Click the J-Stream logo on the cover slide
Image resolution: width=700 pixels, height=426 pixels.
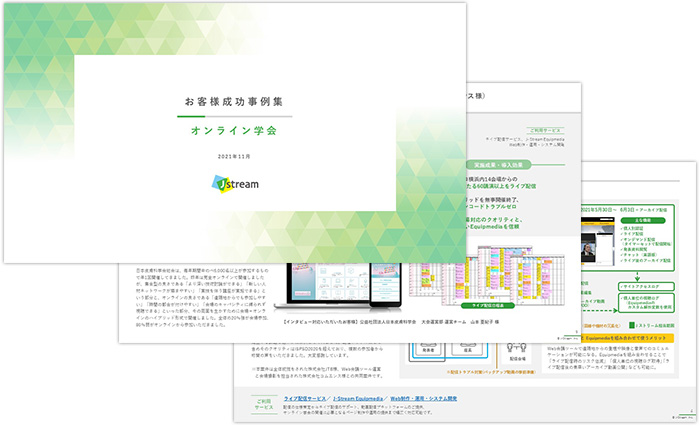(235, 184)
